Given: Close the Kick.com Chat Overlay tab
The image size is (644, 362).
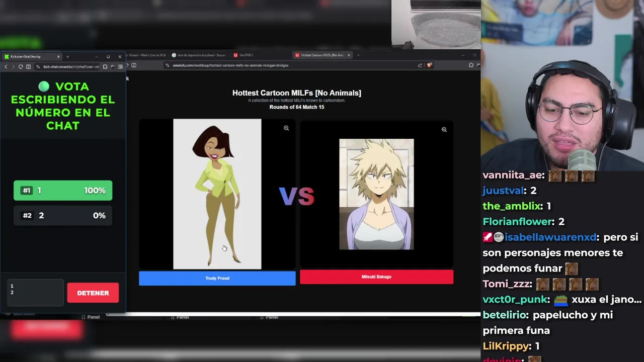Looking at the screenshot, I should pyautogui.click(x=58, y=56).
